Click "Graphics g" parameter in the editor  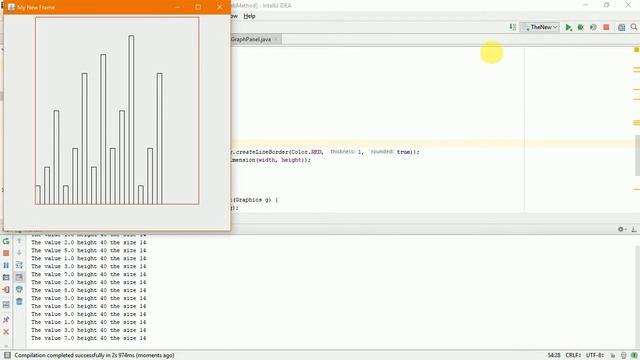(x=253, y=200)
